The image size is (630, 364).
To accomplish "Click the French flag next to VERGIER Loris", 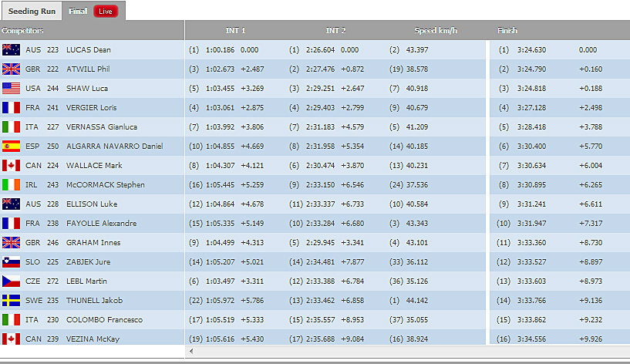I will [11, 108].
